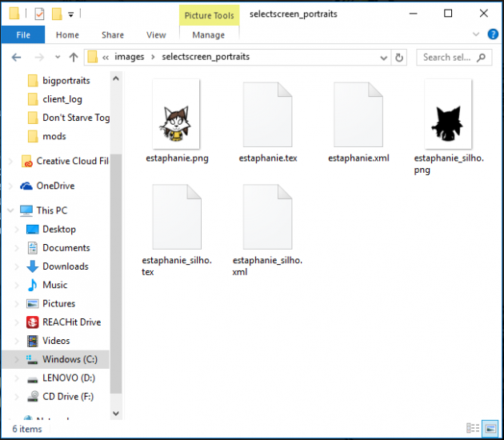Click the estaphanie.tex filename label

pos(268,158)
